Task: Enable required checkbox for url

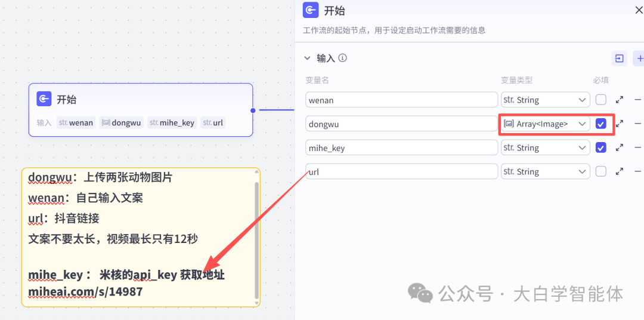Action: point(601,171)
